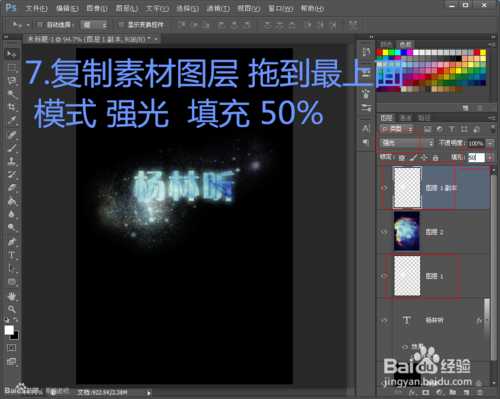Screen dimensions: 500x399
Task: Select the Eyedropper tool
Action: point(12,121)
